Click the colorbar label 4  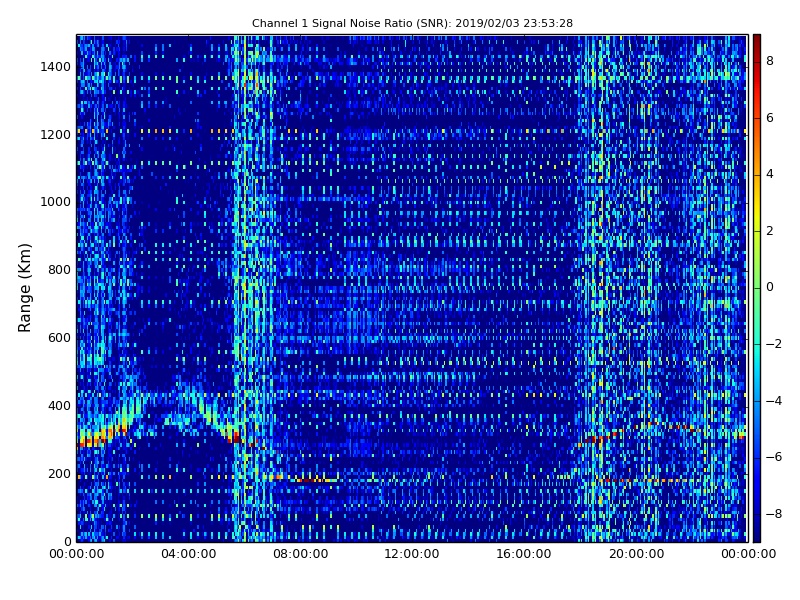tap(770, 174)
